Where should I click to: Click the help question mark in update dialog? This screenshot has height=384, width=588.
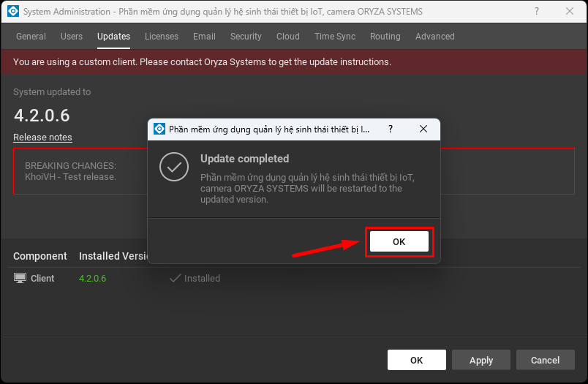(x=391, y=129)
